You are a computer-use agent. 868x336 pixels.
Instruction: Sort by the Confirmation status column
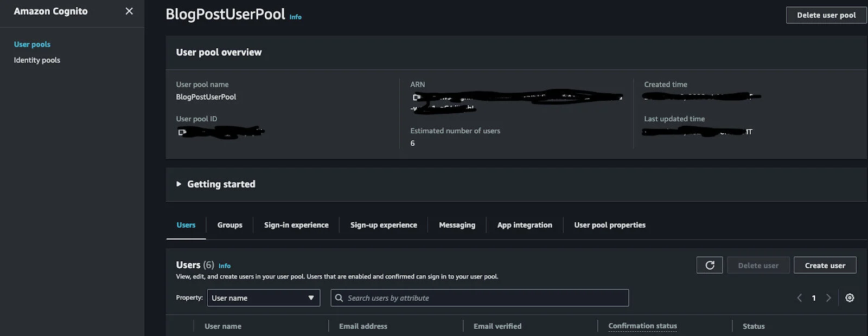point(642,326)
